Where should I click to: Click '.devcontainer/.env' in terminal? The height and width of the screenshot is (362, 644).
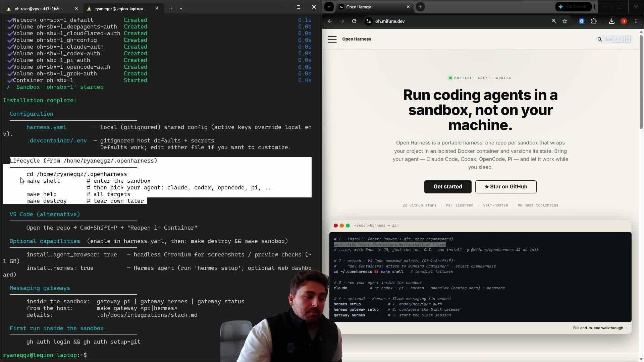click(x=57, y=140)
